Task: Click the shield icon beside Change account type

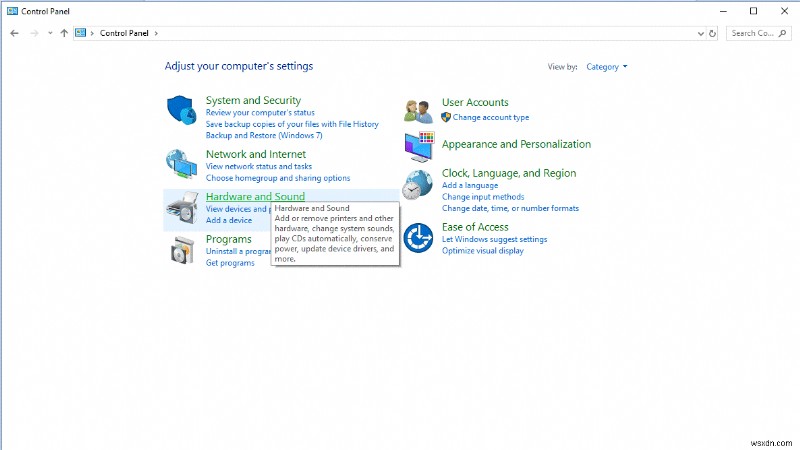Action: click(446, 117)
